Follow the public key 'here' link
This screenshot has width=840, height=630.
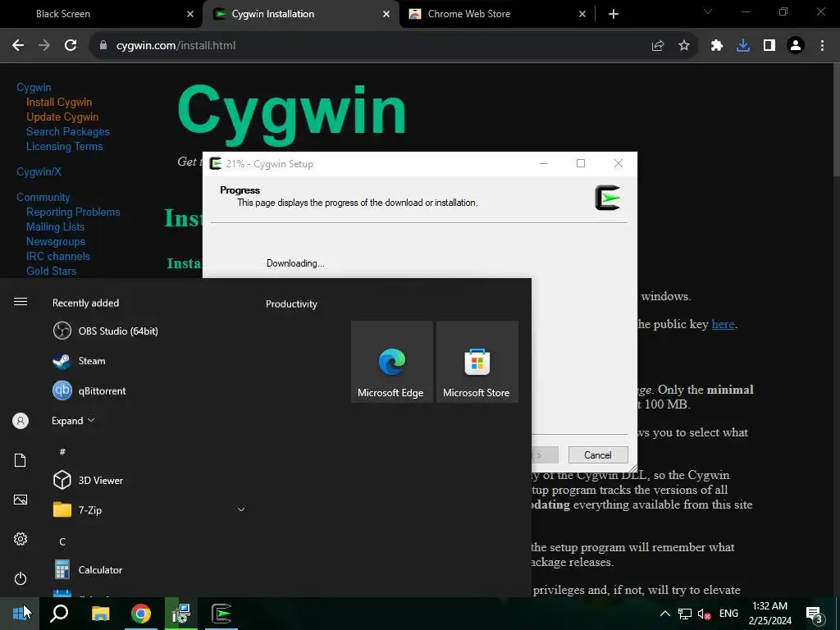click(x=723, y=324)
